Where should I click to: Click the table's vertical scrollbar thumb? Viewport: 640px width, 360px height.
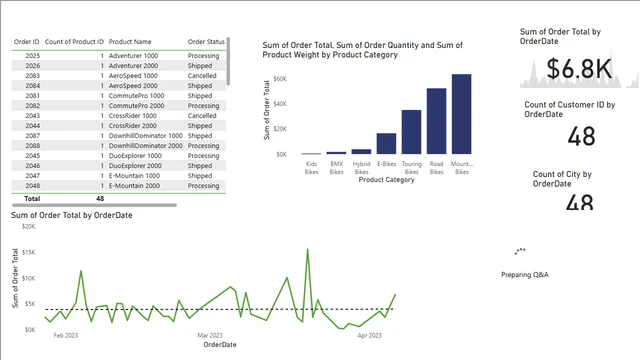pos(228,61)
